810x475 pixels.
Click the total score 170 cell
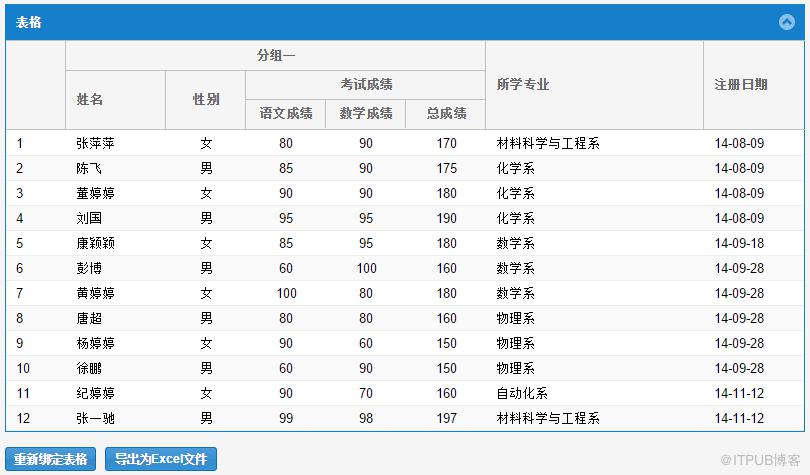pyautogui.click(x=446, y=143)
